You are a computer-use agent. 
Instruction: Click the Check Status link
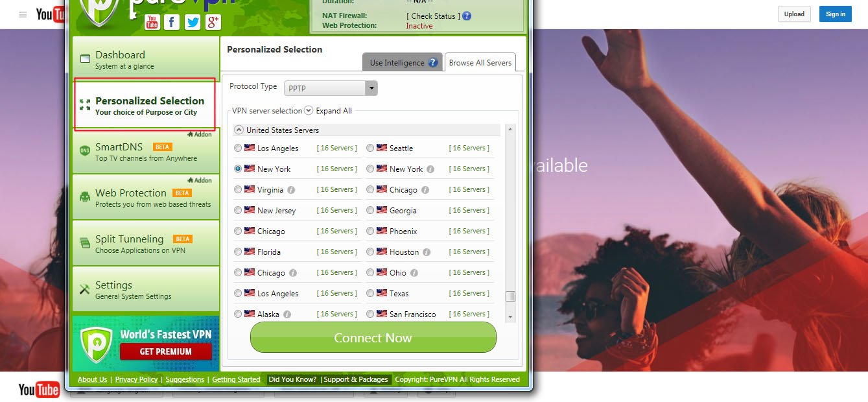pos(433,16)
